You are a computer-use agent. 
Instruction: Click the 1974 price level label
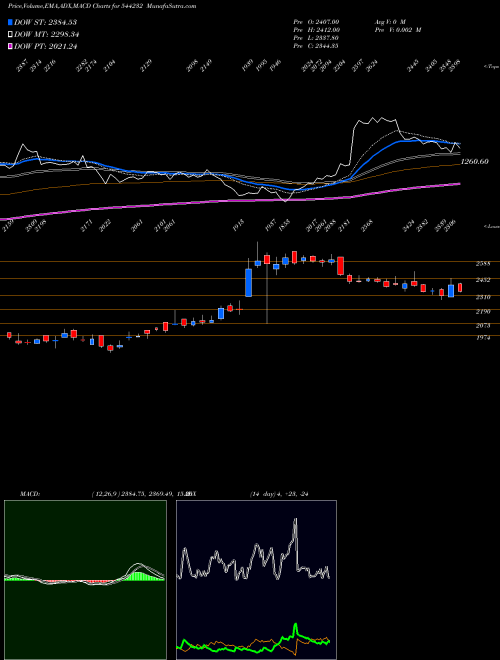click(x=483, y=338)
